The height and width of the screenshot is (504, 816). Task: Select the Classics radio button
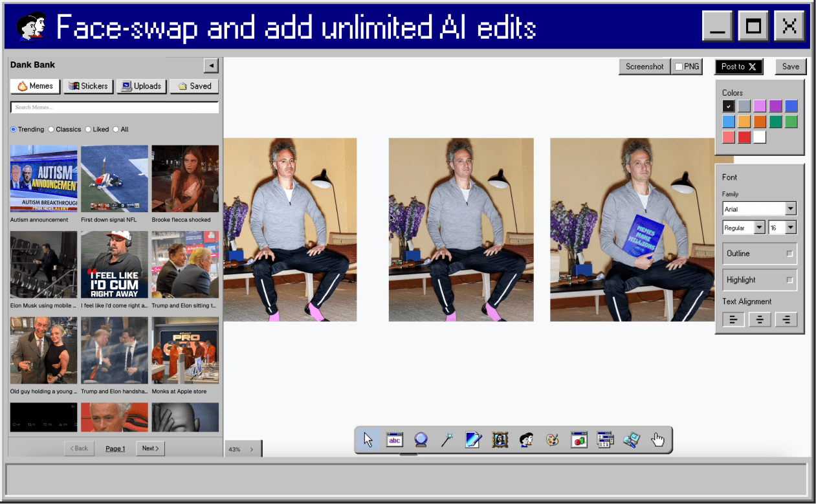[x=51, y=129]
